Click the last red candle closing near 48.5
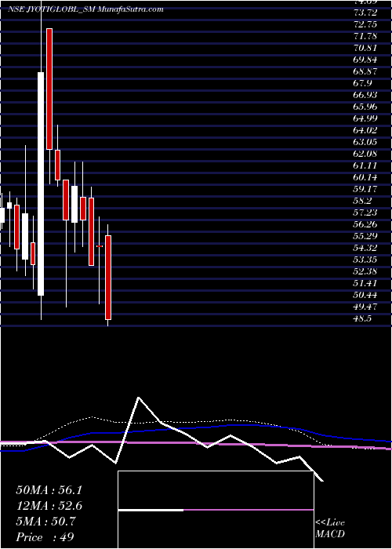 (x=108, y=278)
